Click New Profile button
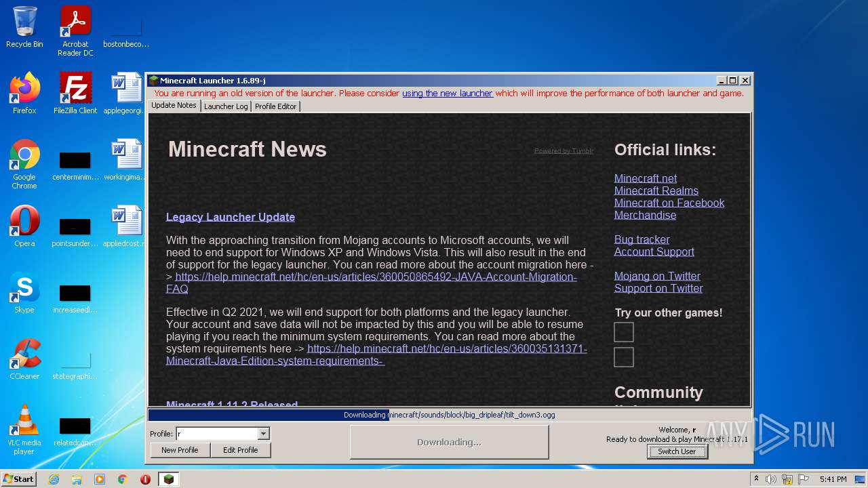The height and width of the screenshot is (488, 868). click(180, 450)
